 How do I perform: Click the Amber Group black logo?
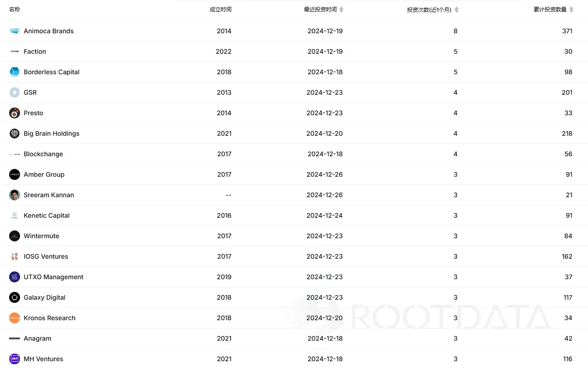click(15, 174)
